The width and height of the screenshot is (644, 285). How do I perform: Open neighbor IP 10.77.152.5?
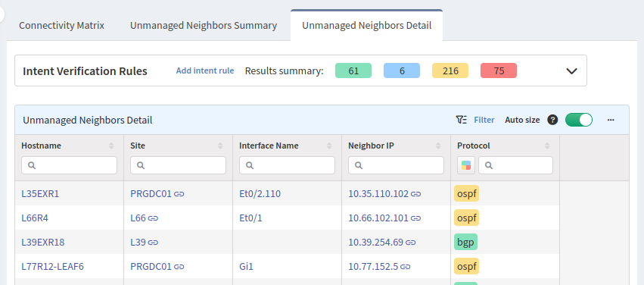pos(373,266)
